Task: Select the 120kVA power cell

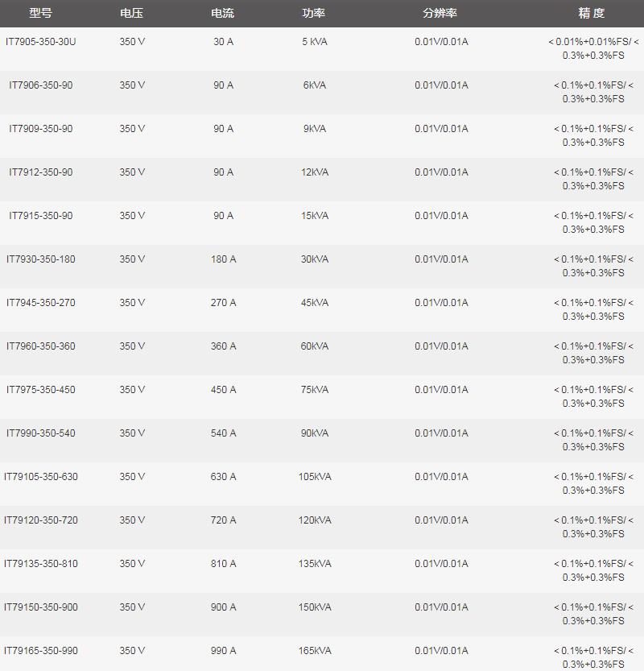Action: tap(315, 520)
